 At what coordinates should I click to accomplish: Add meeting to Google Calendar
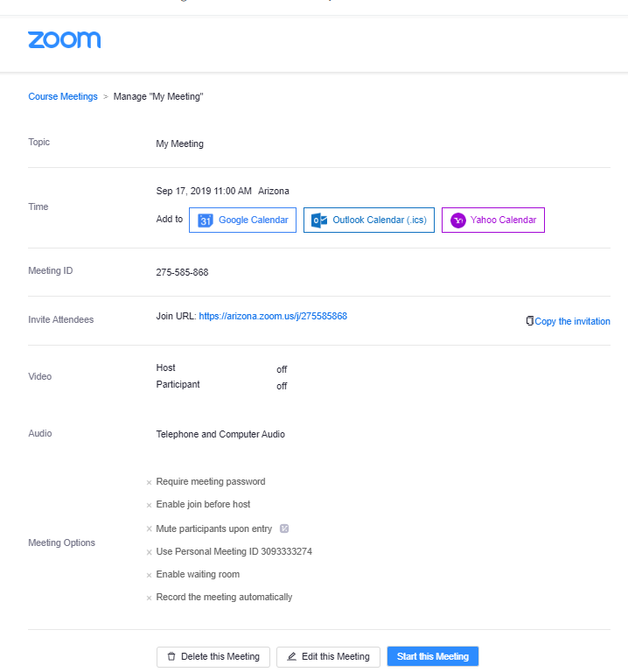click(242, 220)
